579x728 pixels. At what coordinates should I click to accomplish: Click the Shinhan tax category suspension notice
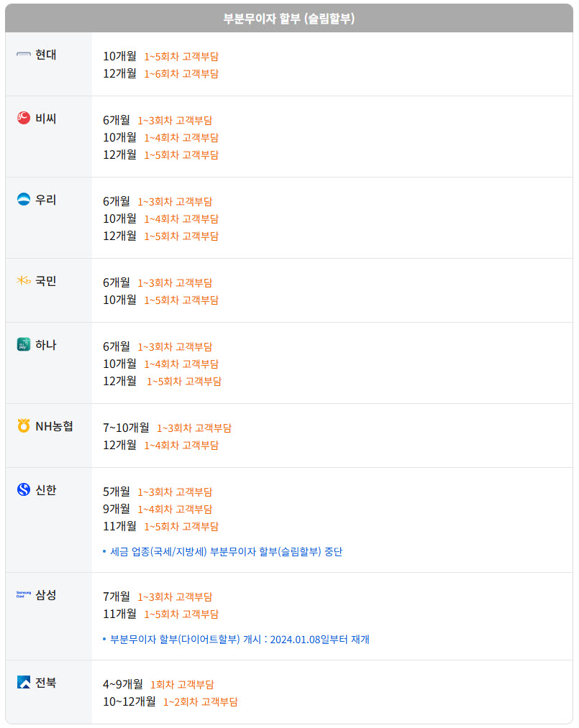(x=226, y=552)
